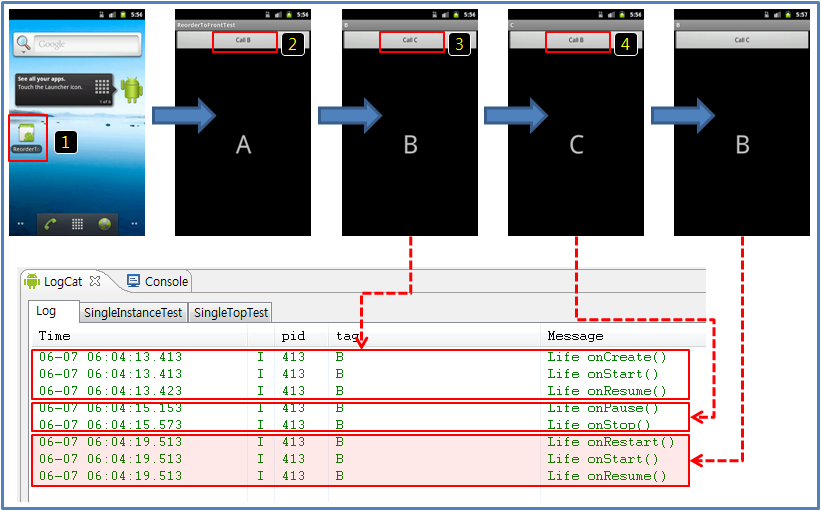The width and height of the screenshot is (821, 511).
Task: Click the large letter A on activity screen
Action: coord(243,145)
